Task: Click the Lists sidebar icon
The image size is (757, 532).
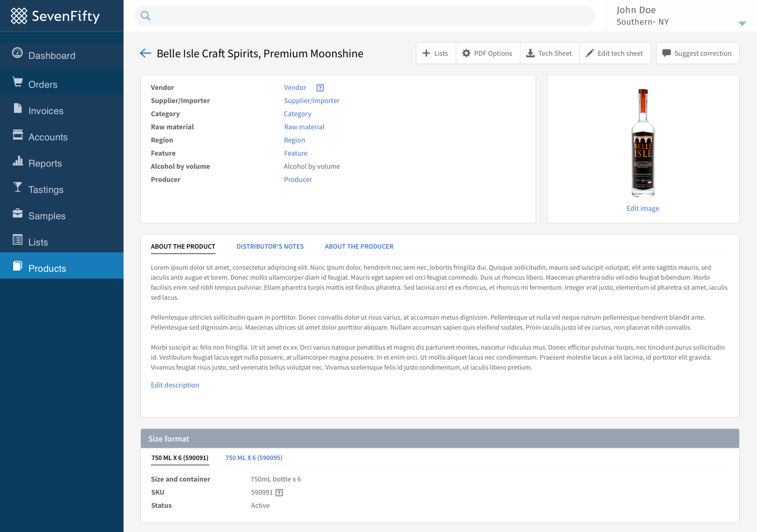Action: [18, 239]
